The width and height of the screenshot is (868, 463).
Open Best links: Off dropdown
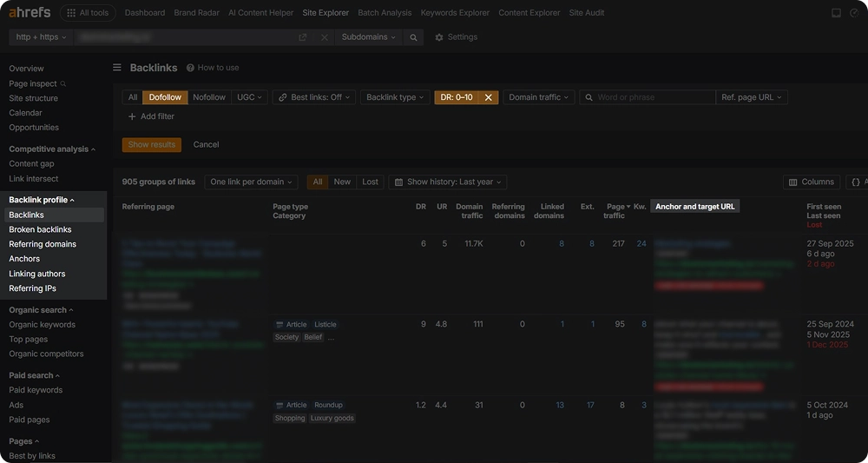314,97
